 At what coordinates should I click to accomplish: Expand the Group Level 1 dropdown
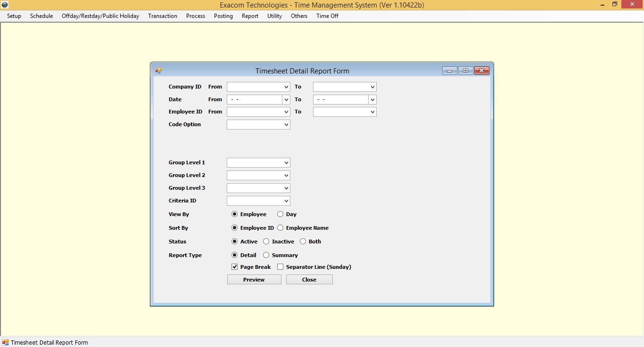coord(286,163)
